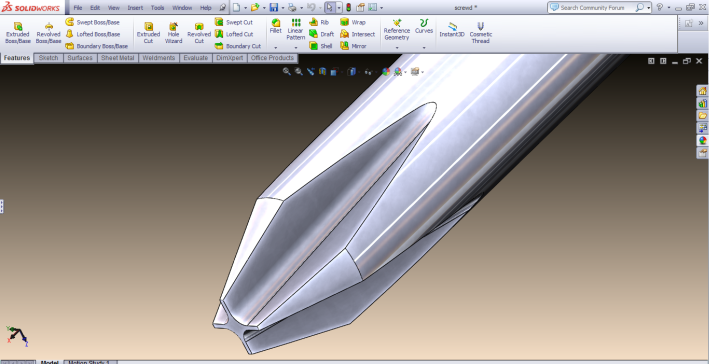Switch to the Office Products tab
Image resolution: width=718 pixels, height=364 pixels.
pos(272,58)
